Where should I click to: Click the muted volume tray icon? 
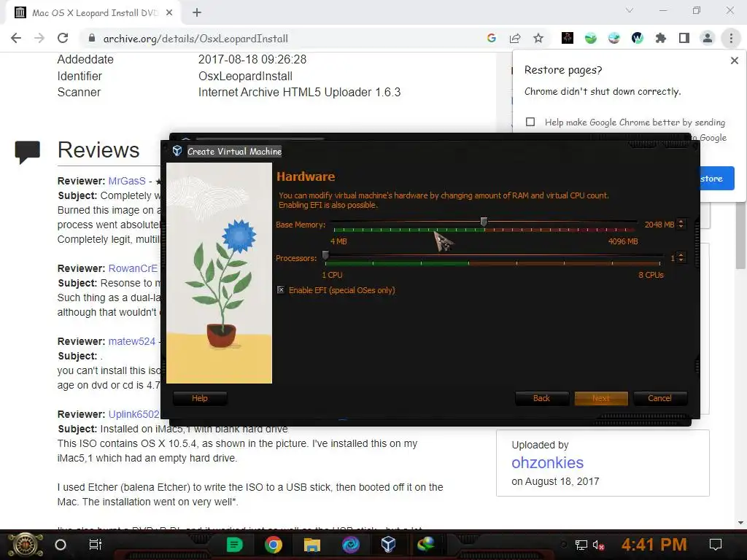point(598,545)
